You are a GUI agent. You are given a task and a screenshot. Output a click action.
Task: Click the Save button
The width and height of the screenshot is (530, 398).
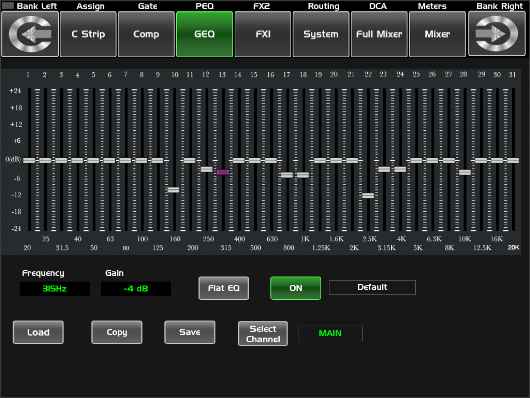[190, 332]
